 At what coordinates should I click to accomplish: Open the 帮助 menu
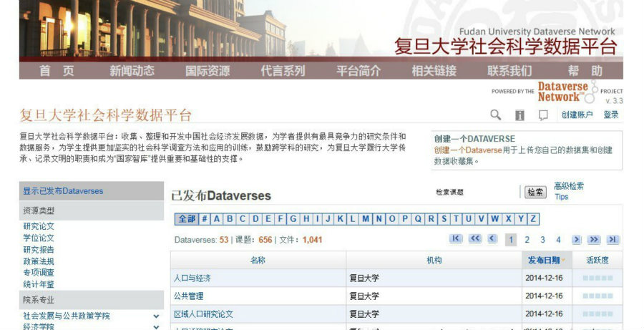point(585,71)
